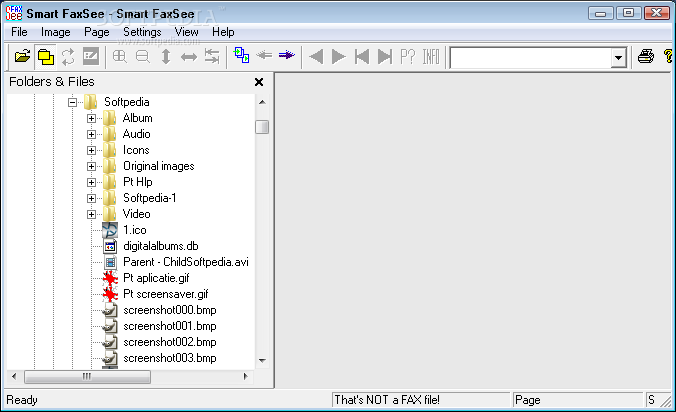
Task: Select screenshot001.bmp in the tree
Action: tap(169, 326)
